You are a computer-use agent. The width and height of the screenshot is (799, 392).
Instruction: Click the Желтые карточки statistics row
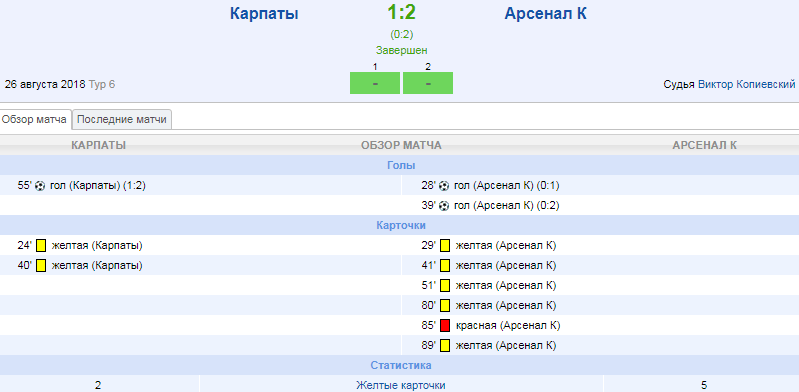(400, 385)
